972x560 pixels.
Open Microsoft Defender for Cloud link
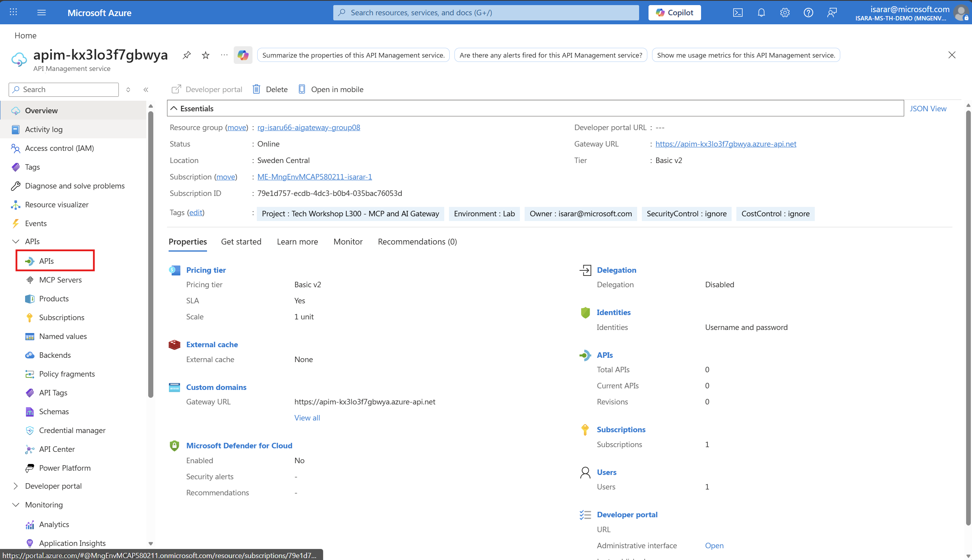[239, 446]
